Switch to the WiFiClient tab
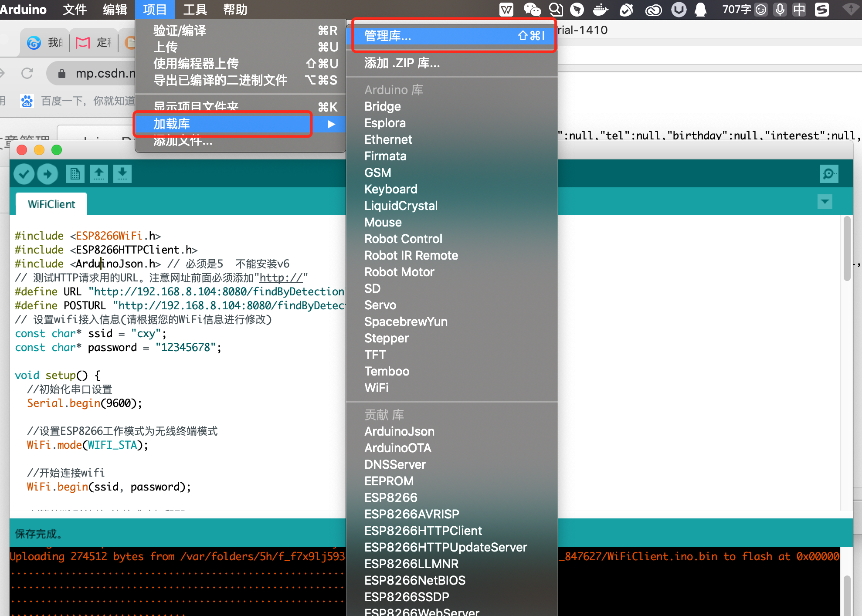This screenshot has height=616, width=862. [x=51, y=203]
